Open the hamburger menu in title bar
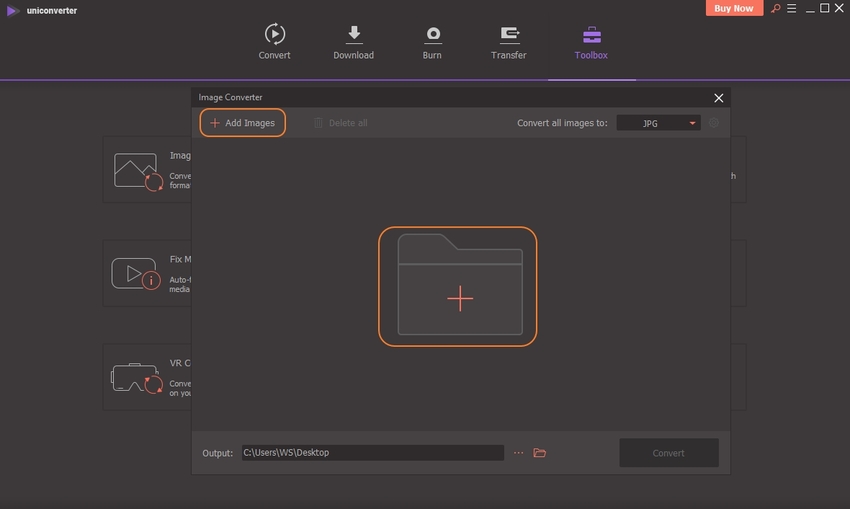The image size is (850, 509). [790, 8]
